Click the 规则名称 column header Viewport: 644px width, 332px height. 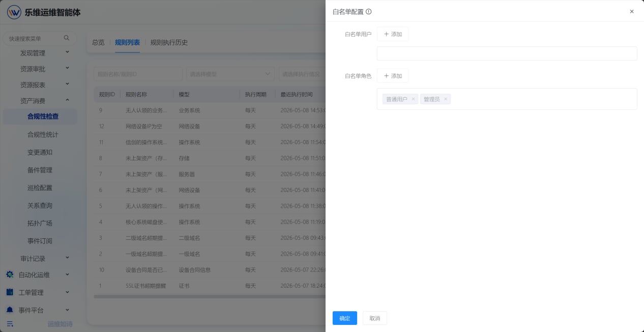[136, 94]
